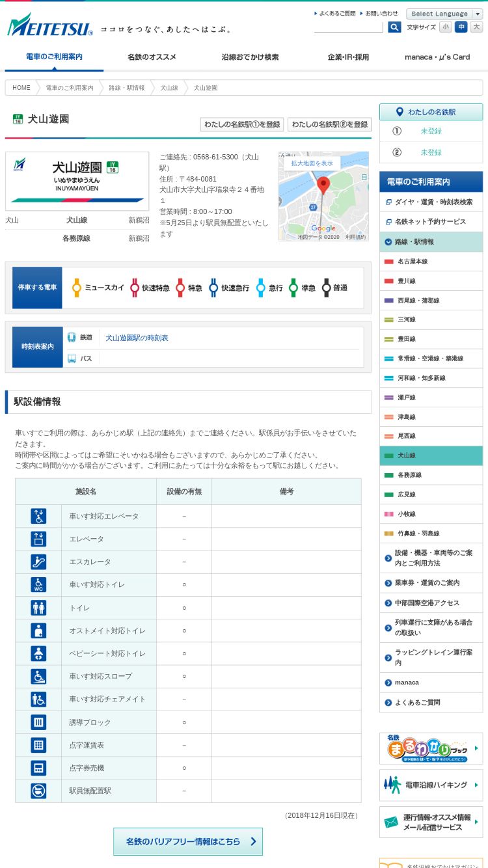Select 豊川線 in the line list
This screenshot has width=488, height=868.
(431, 281)
